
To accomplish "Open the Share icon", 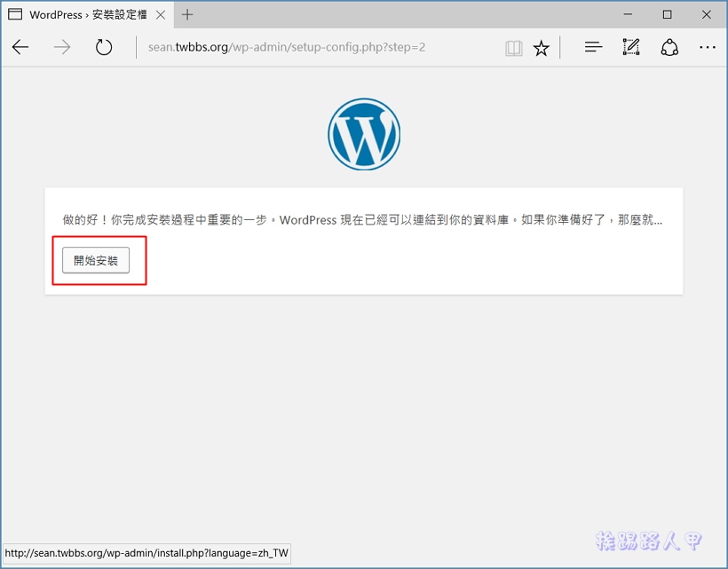I will pyautogui.click(x=669, y=47).
